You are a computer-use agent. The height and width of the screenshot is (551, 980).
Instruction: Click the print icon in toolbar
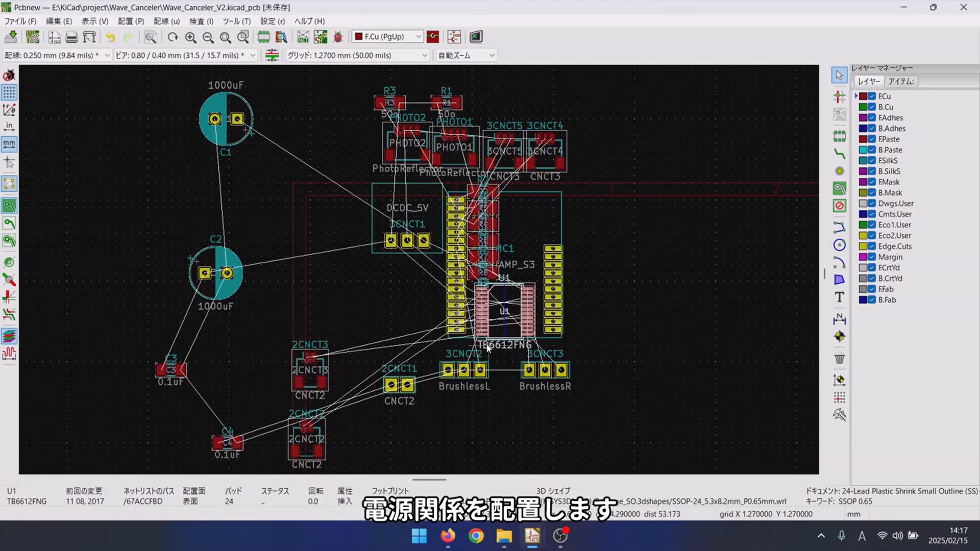click(71, 37)
